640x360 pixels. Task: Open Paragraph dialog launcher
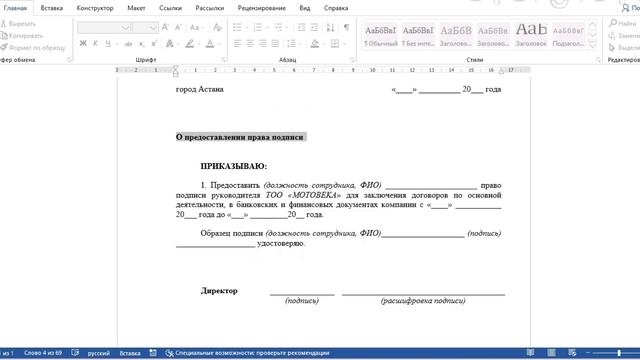(x=352, y=60)
